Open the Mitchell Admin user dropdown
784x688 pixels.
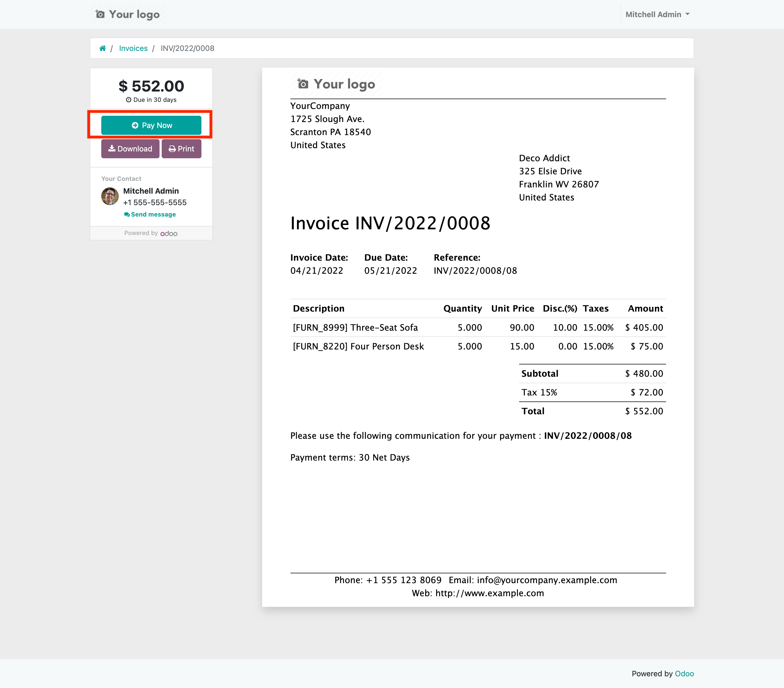(x=657, y=15)
